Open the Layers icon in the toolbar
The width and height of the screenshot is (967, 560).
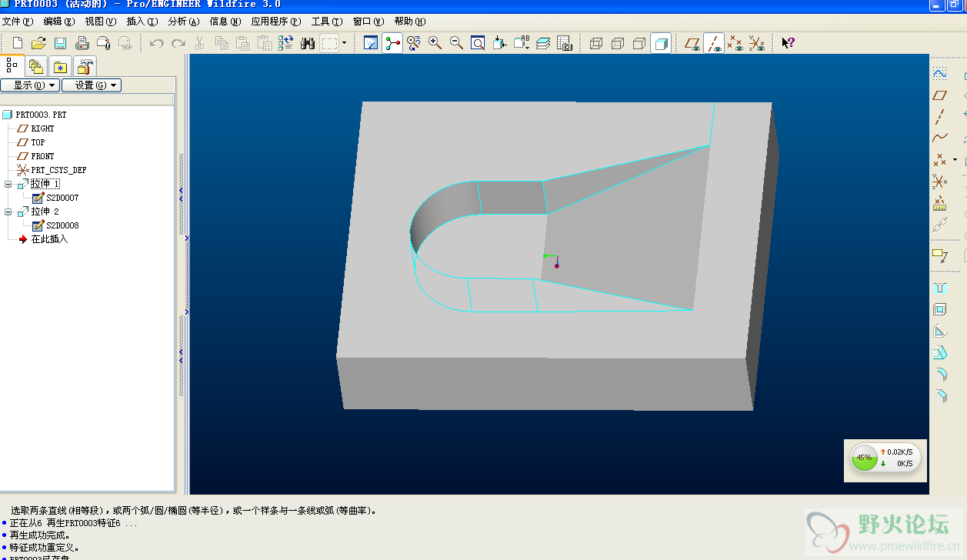tap(543, 43)
